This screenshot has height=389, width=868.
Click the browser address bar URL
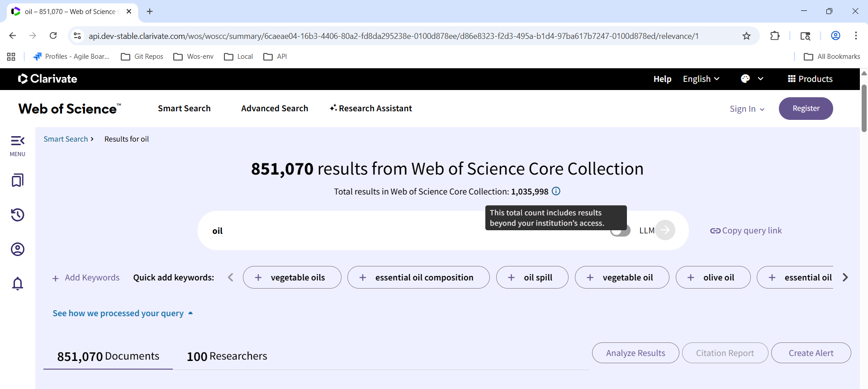[x=394, y=36]
